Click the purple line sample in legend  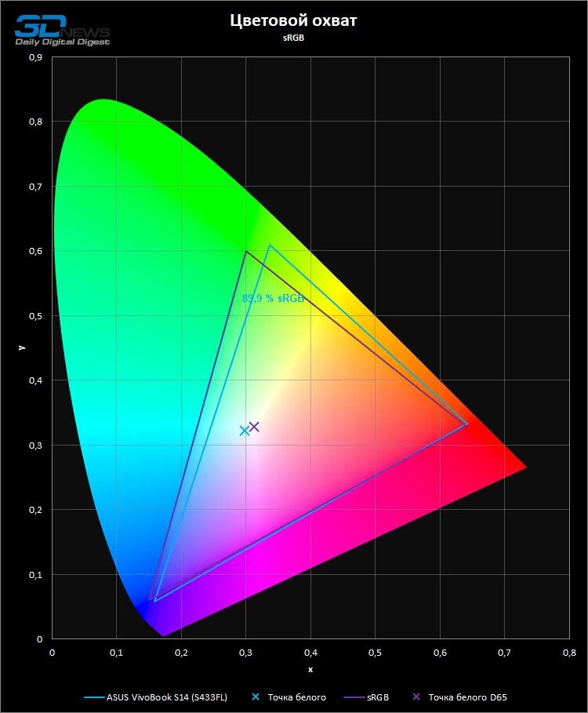pyautogui.click(x=354, y=697)
